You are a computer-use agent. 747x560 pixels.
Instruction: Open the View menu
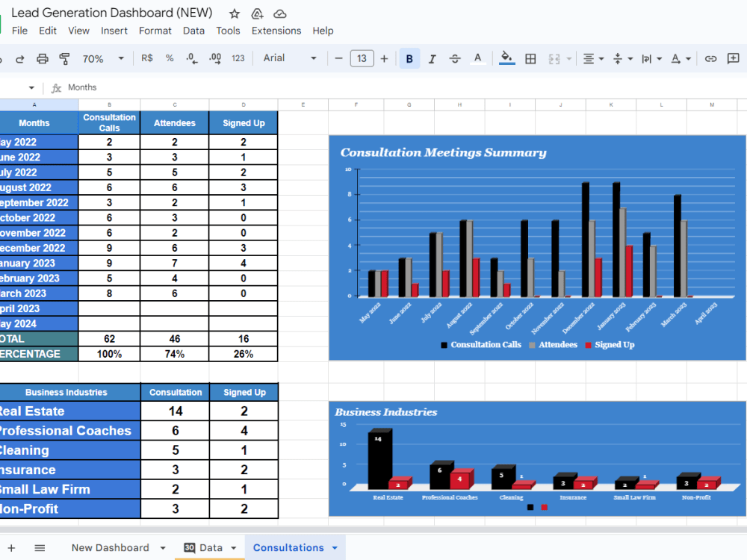pyautogui.click(x=78, y=31)
